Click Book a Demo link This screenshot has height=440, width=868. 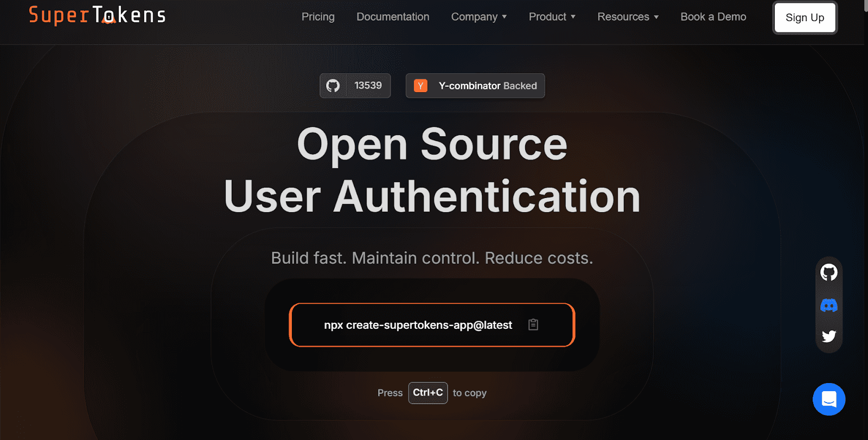pyautogui.click(x=713, y=17)
